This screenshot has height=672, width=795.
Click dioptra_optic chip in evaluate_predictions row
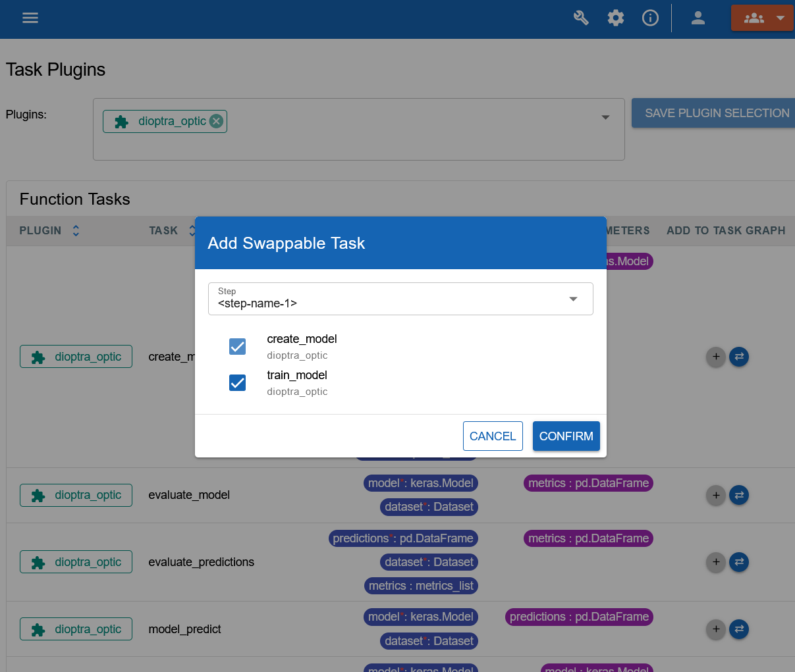pyautogui.click(x=76, y=562)
